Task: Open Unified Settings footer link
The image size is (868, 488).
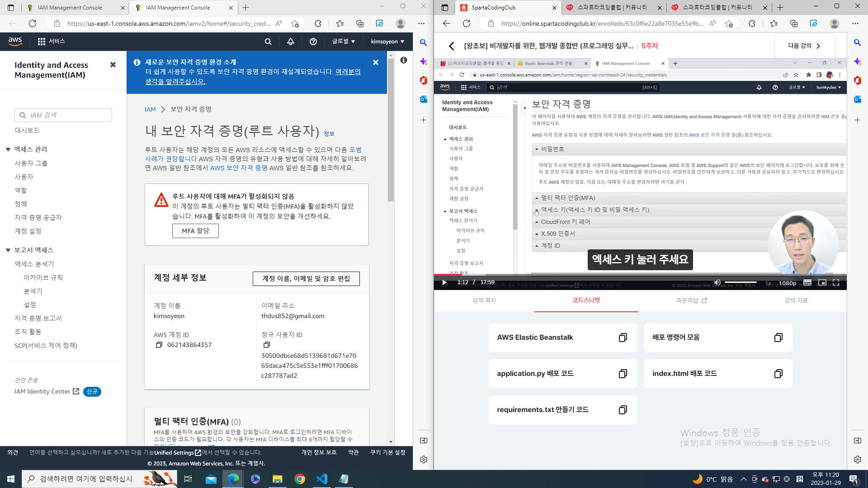Action: point(177,453)
